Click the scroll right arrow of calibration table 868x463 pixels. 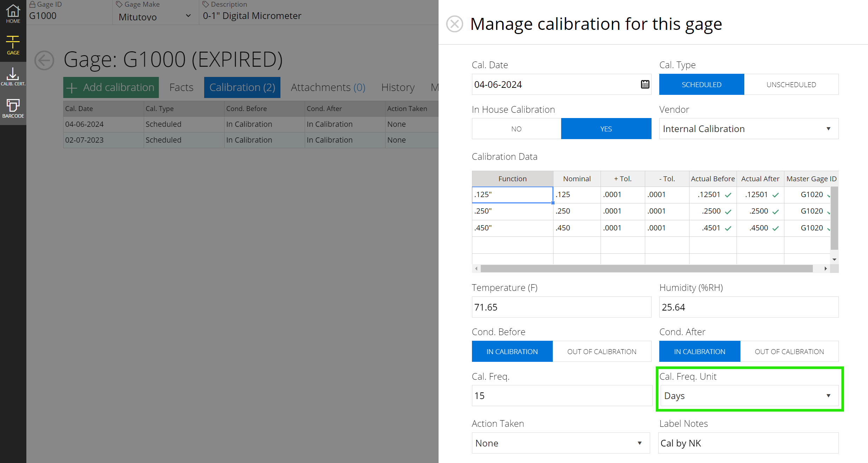click(x=825, y=269)
